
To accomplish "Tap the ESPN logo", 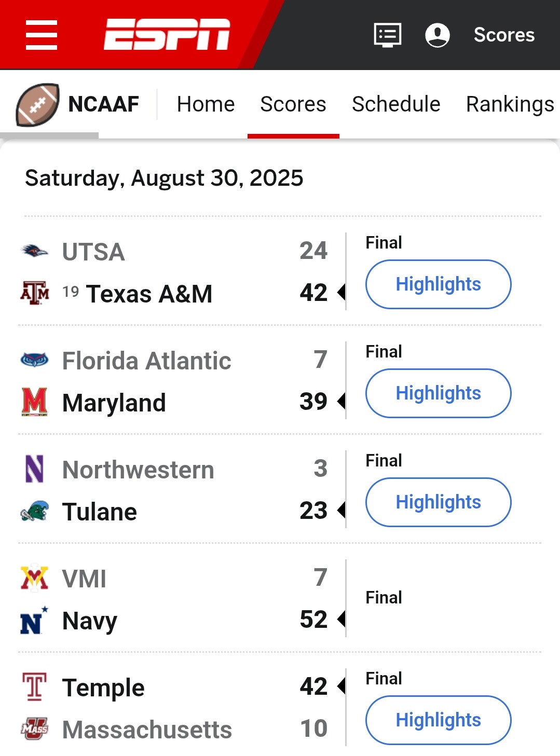I will [x=167, y=35].
